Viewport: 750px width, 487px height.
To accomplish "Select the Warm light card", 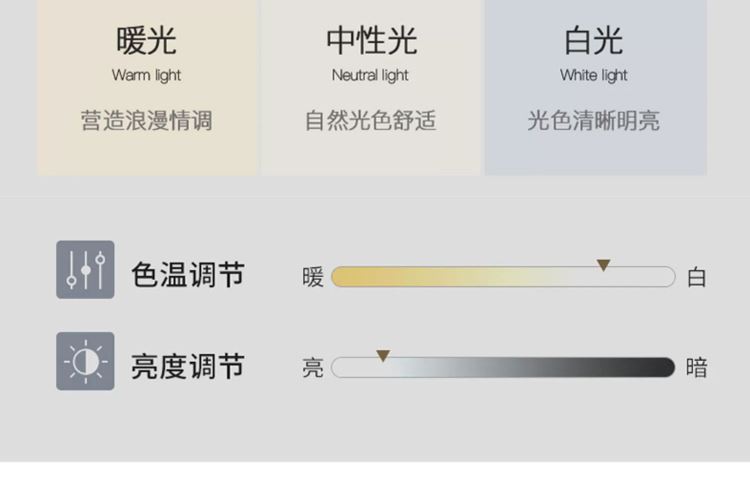I will point(147,86).
